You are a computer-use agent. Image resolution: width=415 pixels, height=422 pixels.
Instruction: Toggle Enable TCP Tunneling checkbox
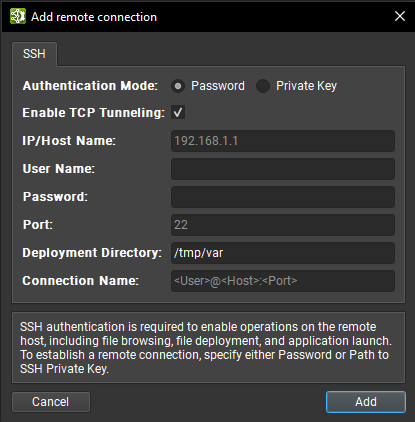pyautogui.click(x=178, y=112)
